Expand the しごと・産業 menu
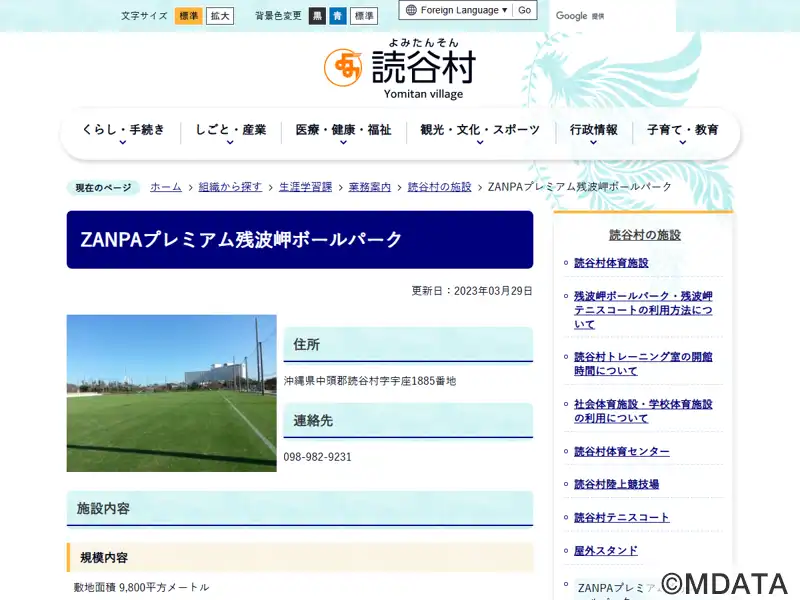This screenshot has height=600, width=800. tap(231, 132)
